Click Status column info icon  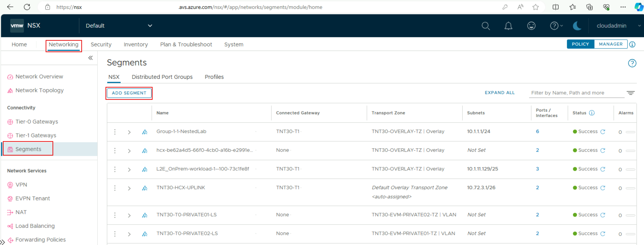click(x=592, y=113)
